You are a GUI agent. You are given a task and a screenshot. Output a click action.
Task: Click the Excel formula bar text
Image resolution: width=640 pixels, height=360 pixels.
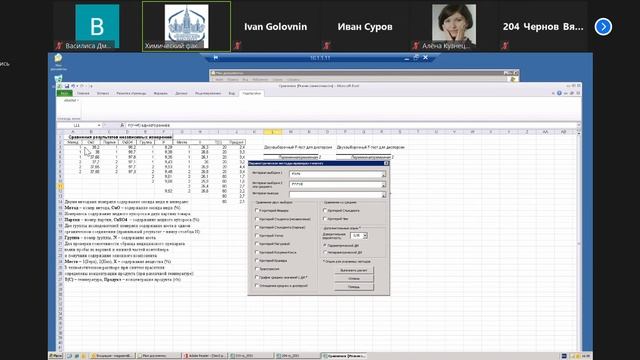click(x=149, y=125)
